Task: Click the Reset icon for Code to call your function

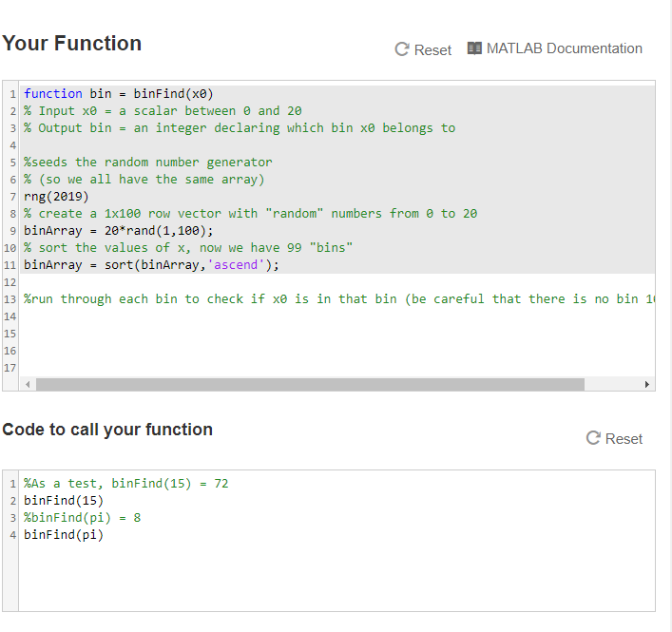Action: [x=593, y=438]
